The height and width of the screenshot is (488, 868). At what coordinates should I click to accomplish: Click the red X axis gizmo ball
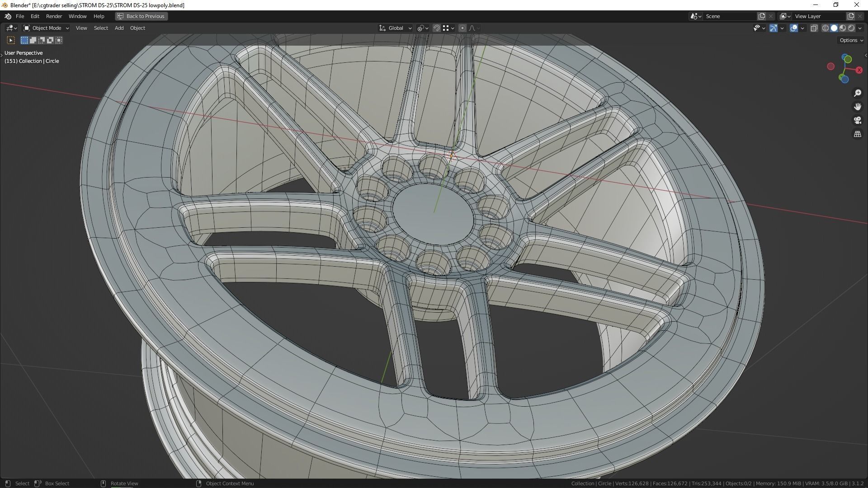point(859,70)
